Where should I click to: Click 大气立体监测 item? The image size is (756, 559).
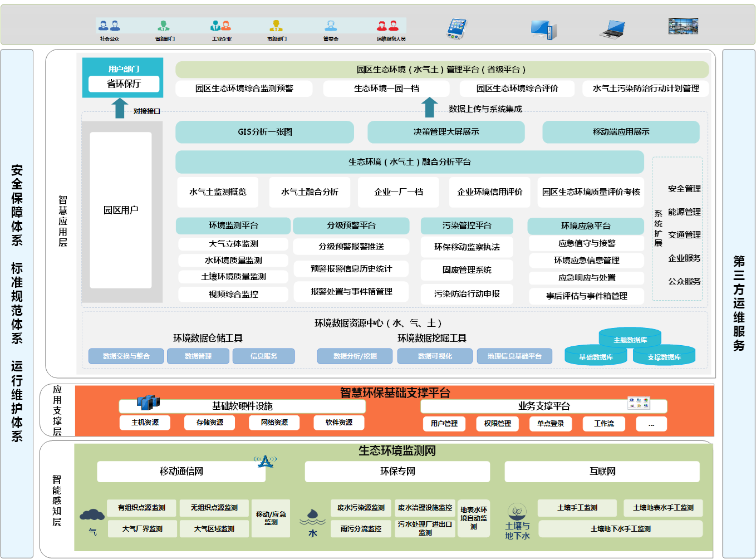coord(233,244)
